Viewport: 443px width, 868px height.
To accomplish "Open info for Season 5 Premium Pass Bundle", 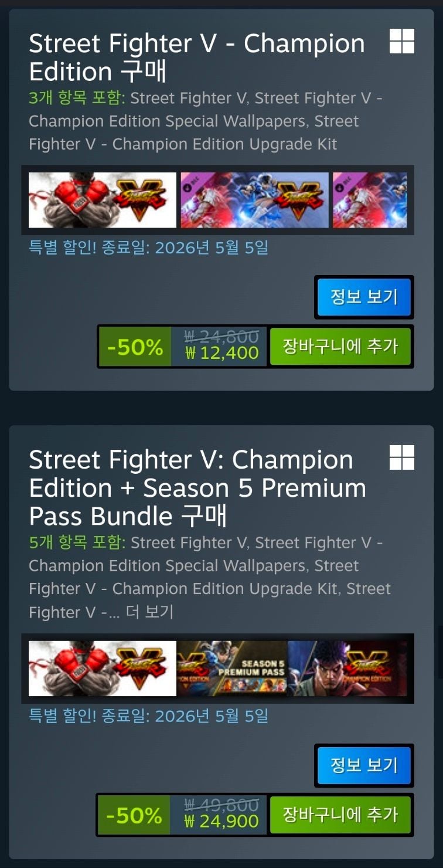I will click(364, 765).
